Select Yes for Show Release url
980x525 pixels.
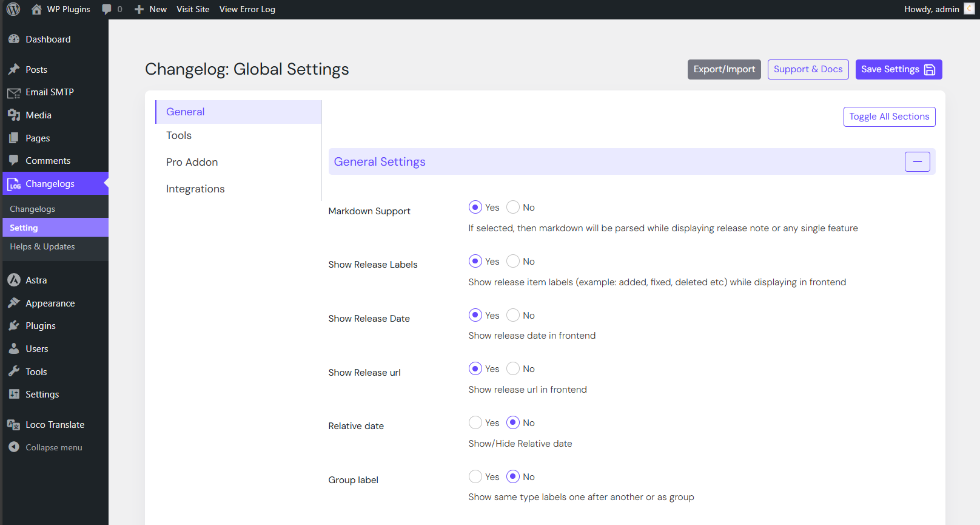pyautogui.click(x=475, y=368)
